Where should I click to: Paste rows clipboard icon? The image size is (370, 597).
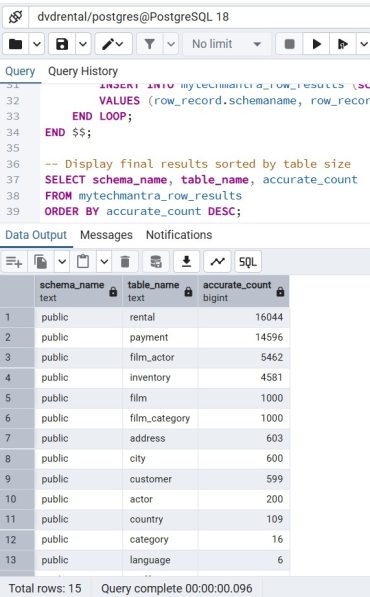click(x=83, y=262)
